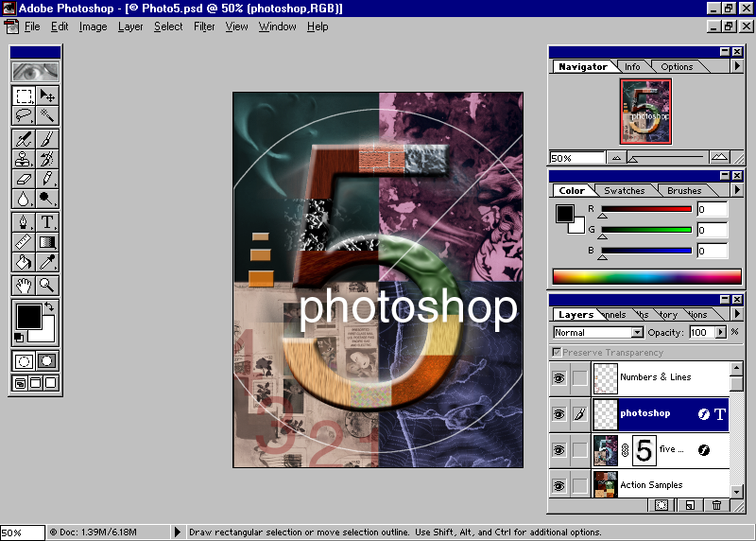Hide the Numbers & Lines layer

click(559, 378)
